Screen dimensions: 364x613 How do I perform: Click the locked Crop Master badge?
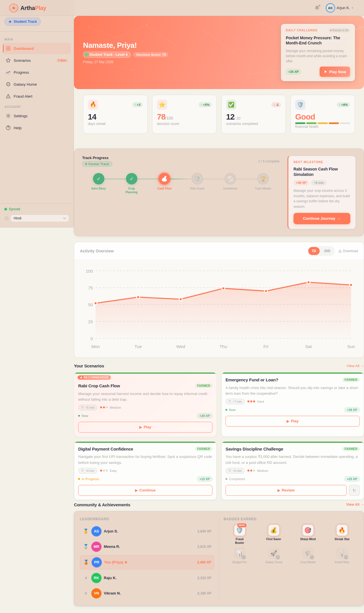pos(308,554)
